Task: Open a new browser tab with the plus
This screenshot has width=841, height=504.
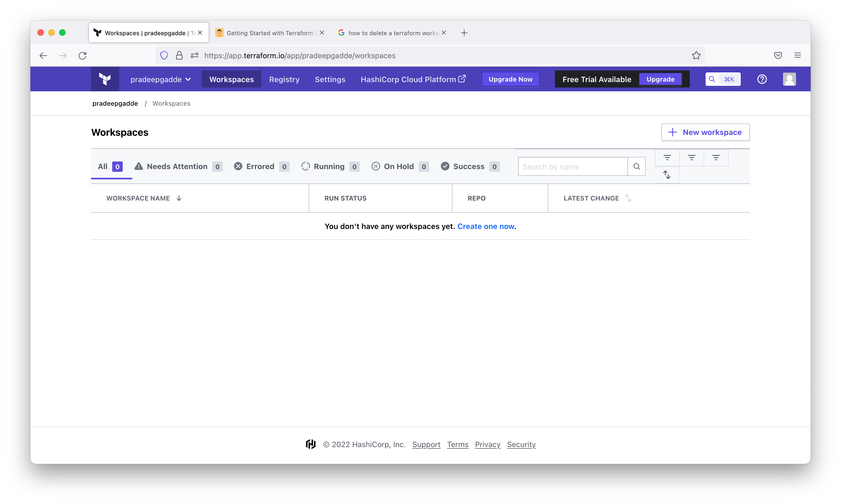Action: [x=464, y=33]
